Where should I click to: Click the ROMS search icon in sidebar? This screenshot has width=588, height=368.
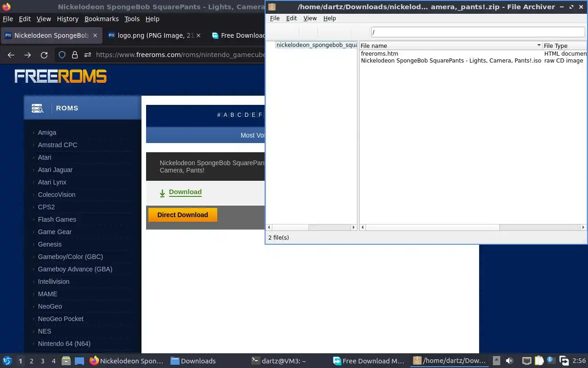click(37, 108)
